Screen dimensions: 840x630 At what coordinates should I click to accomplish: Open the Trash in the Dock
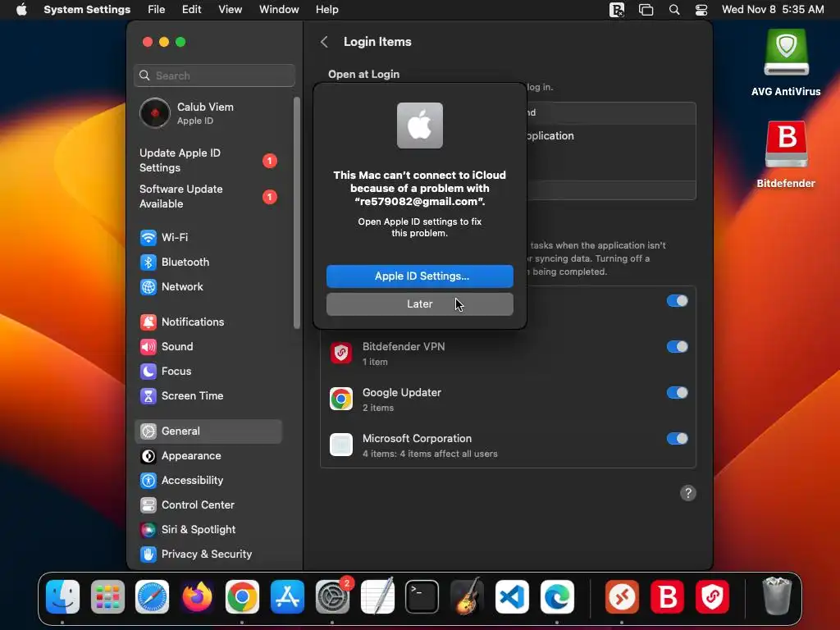(777, 596)
